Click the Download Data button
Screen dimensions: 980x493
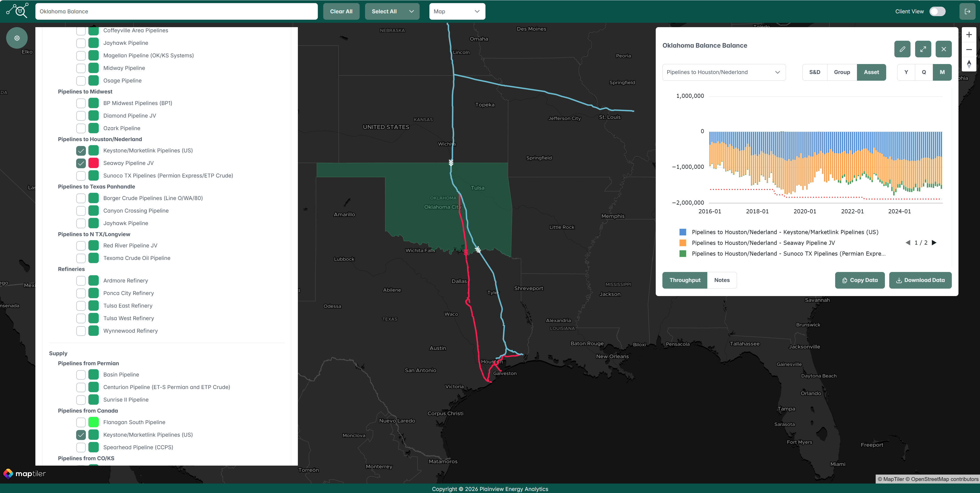point(920,280)
